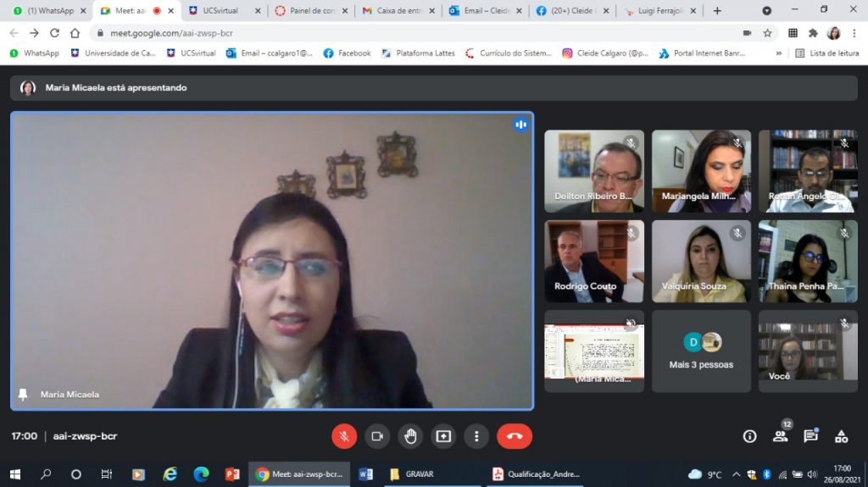The height and width of the screenshot is (487, 868).
Task: Bookmark this page with star icon
Action: 767,33
